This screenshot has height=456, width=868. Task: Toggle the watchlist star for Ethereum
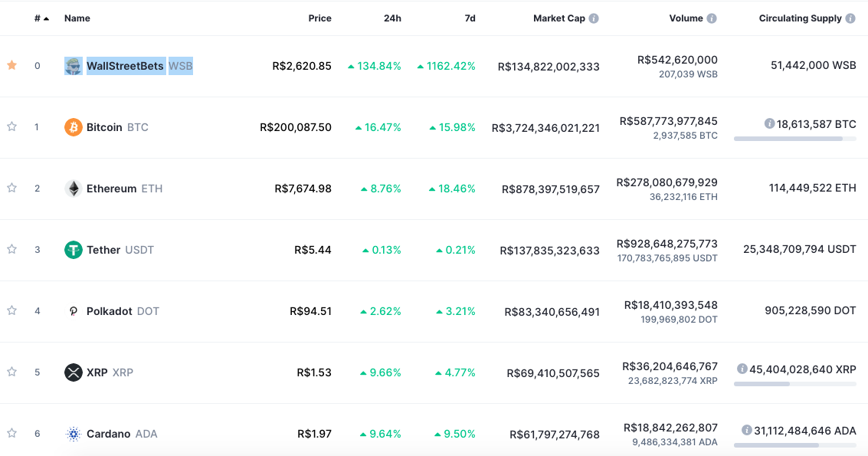[x=11, y=189]
